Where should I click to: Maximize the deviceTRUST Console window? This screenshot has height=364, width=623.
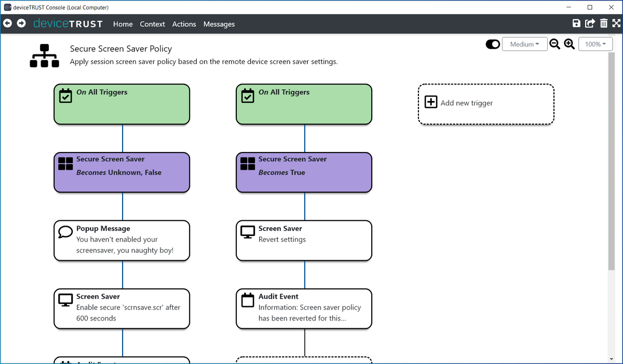590,7
